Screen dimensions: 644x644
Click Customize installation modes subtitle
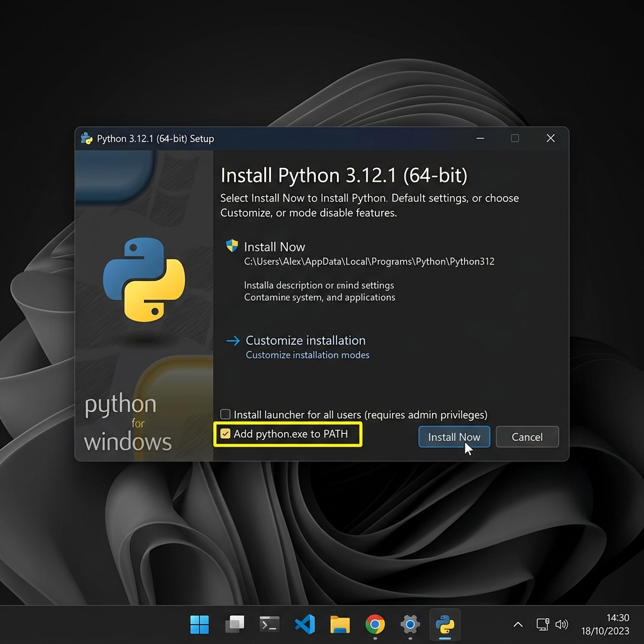point(307,355)
